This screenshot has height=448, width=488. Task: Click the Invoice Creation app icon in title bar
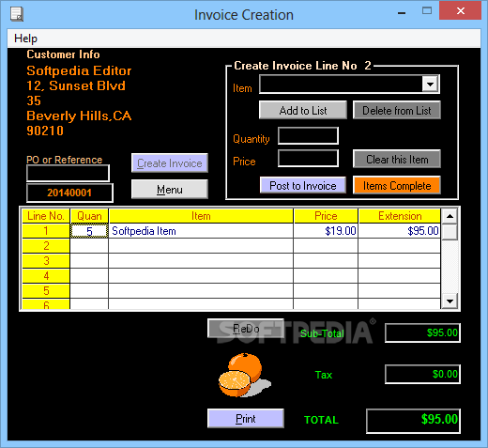point(17,14)
